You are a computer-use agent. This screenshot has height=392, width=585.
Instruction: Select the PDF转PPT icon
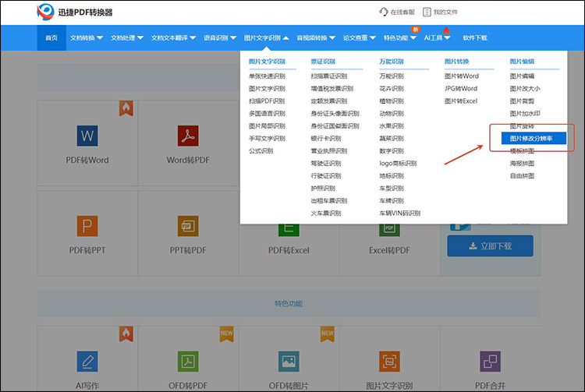point(87,226)
